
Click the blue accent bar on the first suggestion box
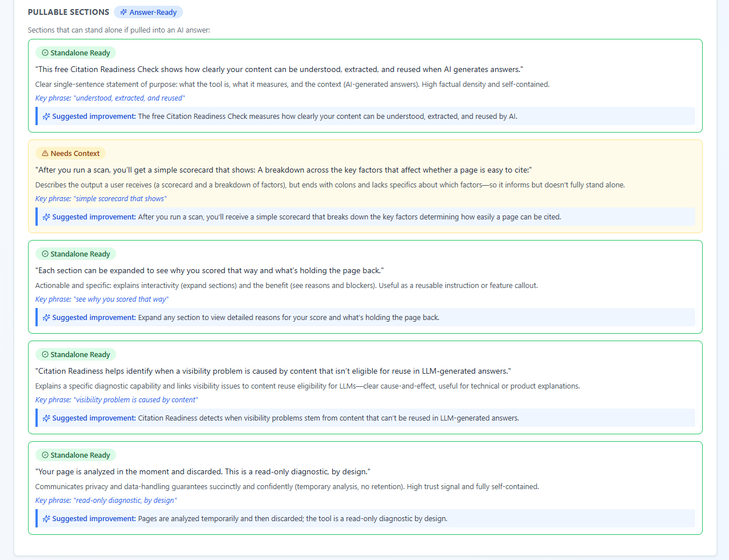tap(36, 116)
